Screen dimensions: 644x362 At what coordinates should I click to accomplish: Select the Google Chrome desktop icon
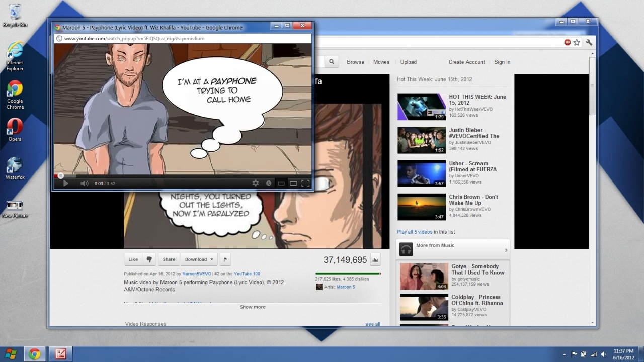(15, 95)
